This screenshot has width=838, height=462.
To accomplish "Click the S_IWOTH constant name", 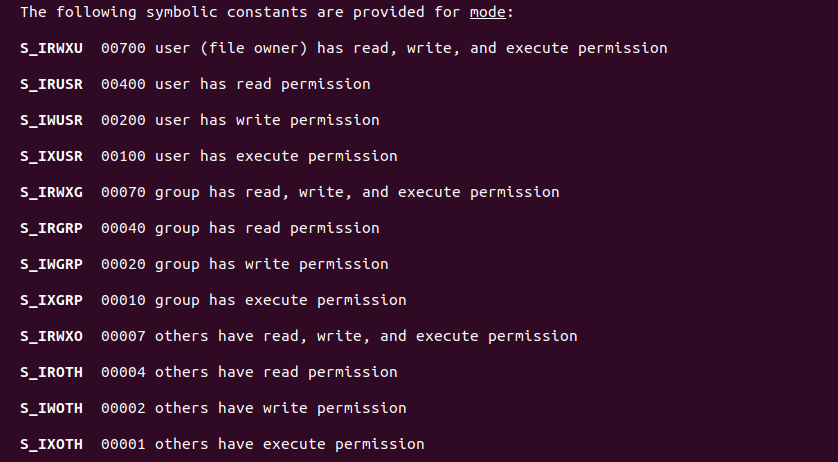I will coord(52,408).
